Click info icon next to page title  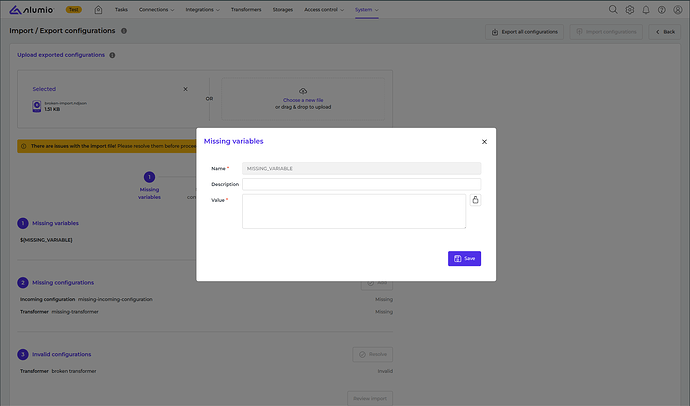click(123, 31)
